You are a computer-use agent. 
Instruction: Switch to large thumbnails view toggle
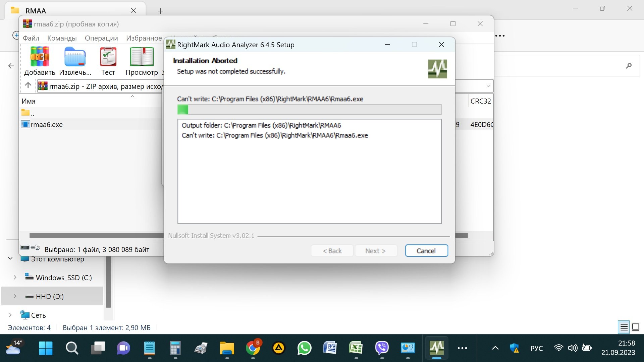636,327
